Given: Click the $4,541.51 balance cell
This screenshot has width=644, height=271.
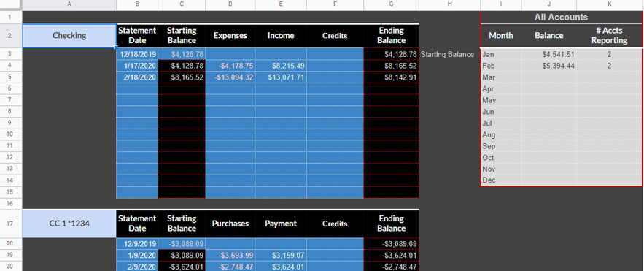Looking at the screenshot, I should (549, 54).
